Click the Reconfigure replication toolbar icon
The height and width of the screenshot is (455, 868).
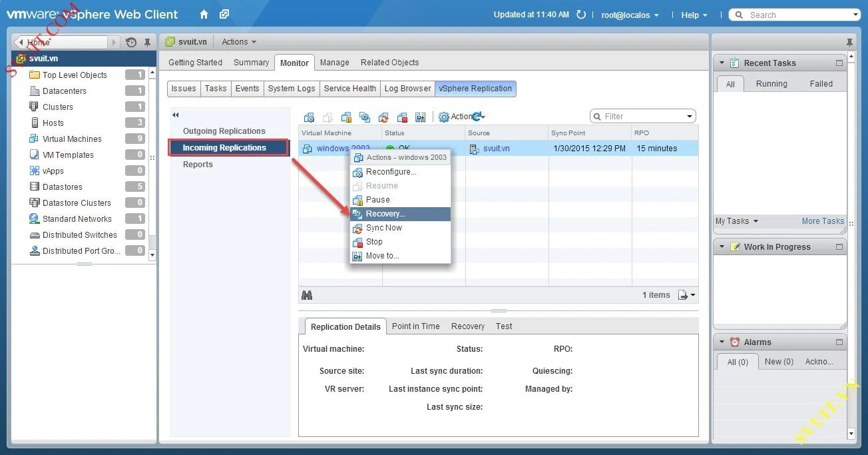coord(309,117)
